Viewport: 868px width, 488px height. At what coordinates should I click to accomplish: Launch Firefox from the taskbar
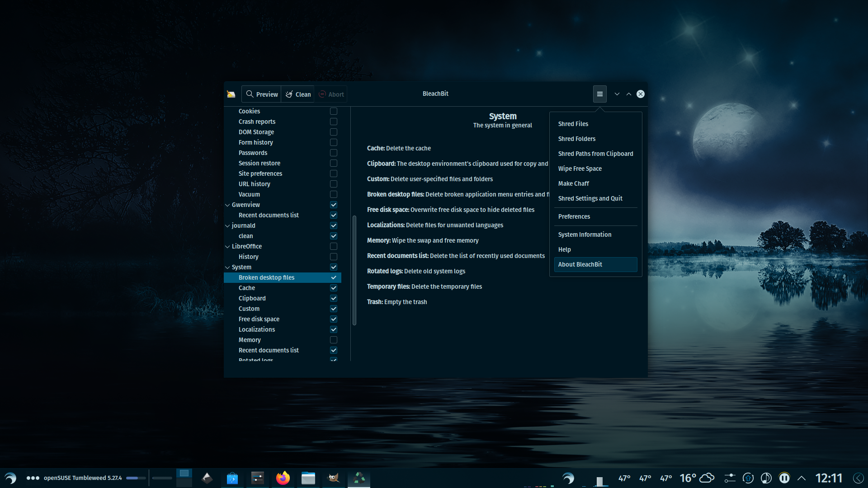[283, 478]
